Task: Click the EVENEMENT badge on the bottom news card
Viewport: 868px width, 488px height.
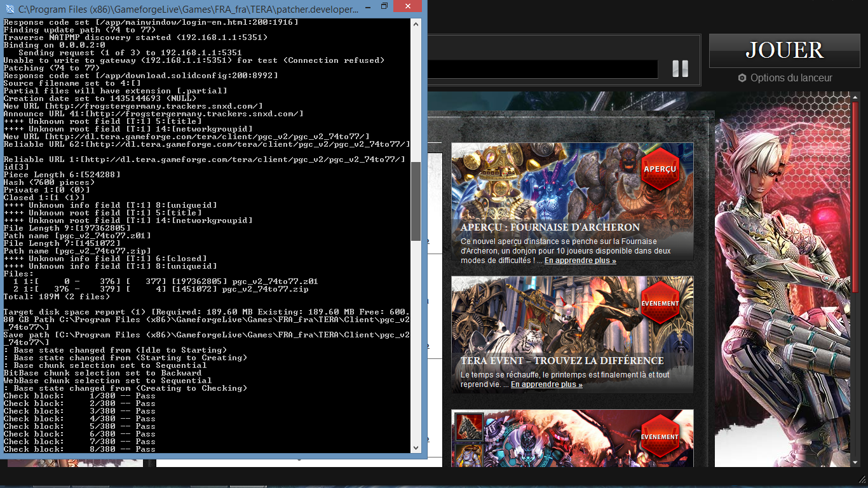Action: [660, 437]
